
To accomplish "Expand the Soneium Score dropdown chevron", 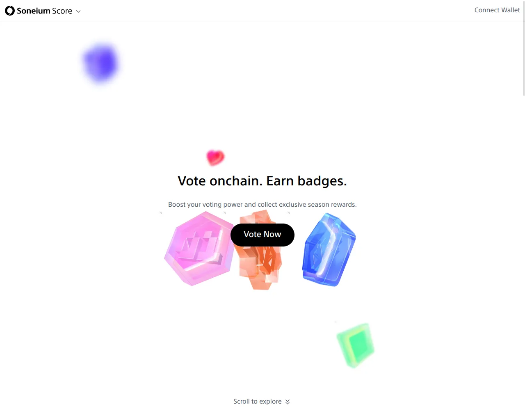I will (78, 11).
